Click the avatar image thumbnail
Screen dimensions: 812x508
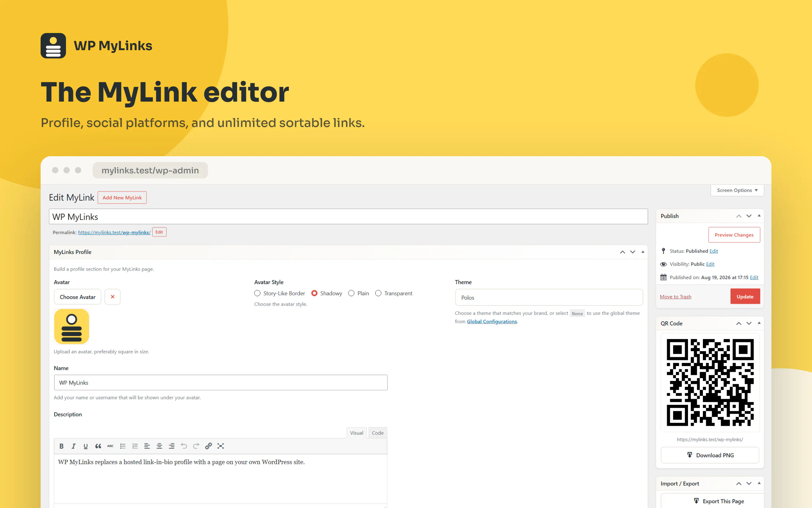pyautogui.click(x=71, y=326)
